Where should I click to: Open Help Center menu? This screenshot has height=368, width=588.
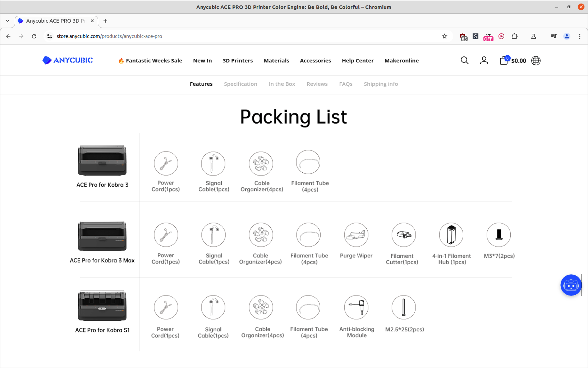[x=358, y=61]
